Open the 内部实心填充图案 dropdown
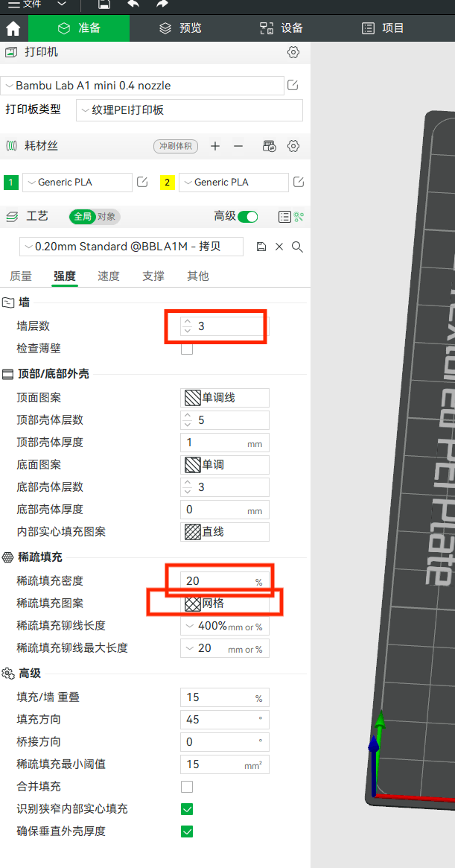Image resolution: width=455 pixels, height=868 pixels. [x=225, y=532]
